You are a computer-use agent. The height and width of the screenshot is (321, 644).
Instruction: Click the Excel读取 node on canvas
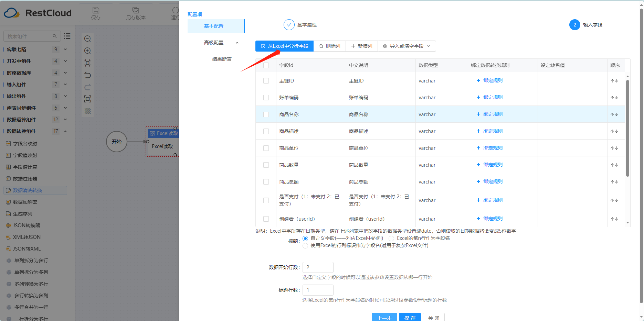click(162, 142)
